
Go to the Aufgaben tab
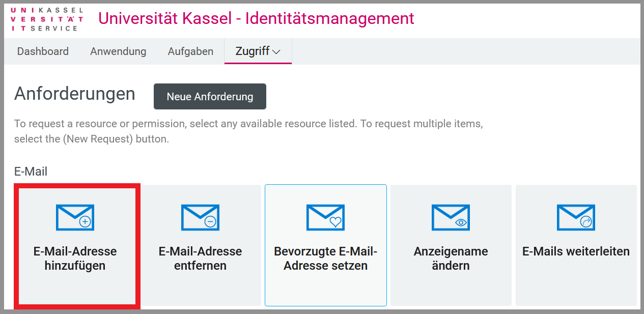coord(190,51)
